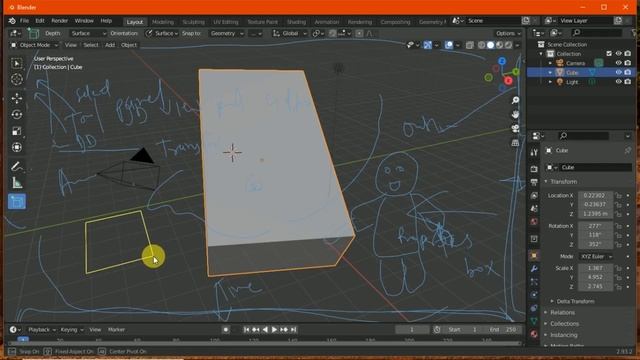Screen dimensions: 640x360
Task: Disable Cube in renders camera icon
Action: coord(628,72)
